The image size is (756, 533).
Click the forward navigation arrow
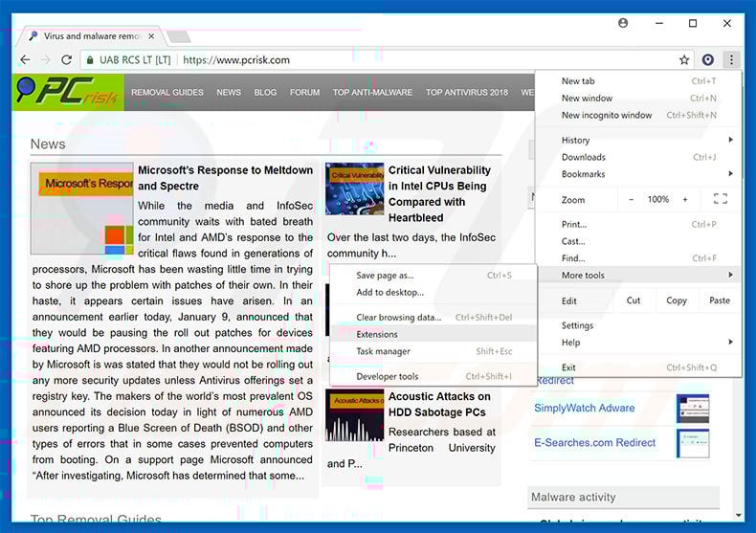tap(46, 59)
